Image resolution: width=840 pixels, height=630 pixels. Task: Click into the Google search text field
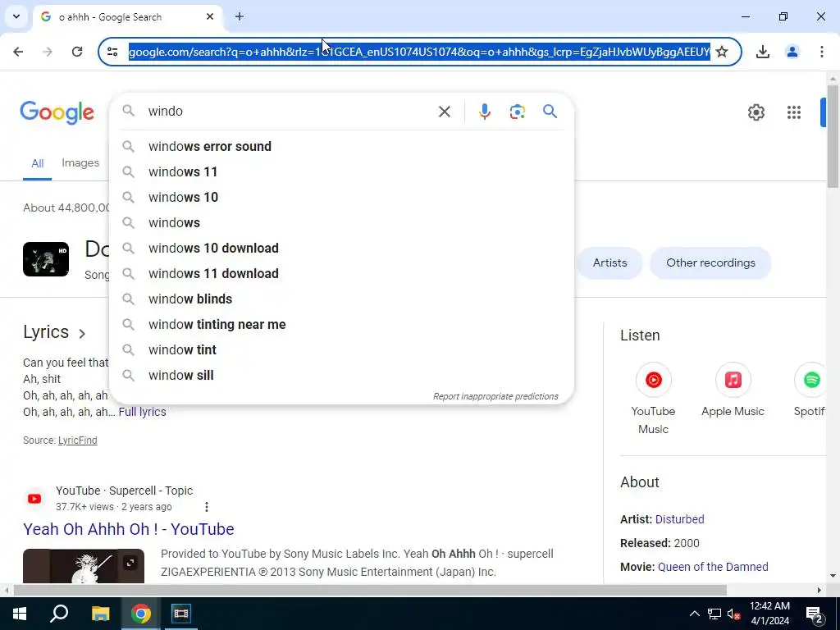(x=290, y=112)
